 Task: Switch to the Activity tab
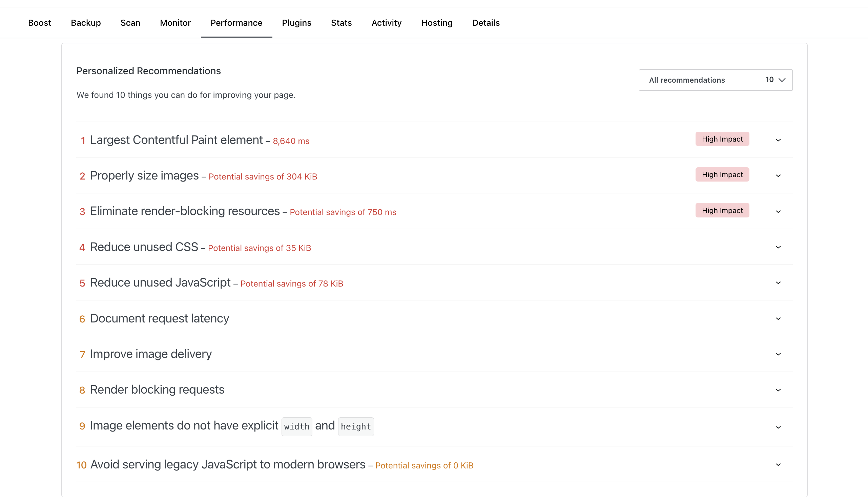click(386, 23)
